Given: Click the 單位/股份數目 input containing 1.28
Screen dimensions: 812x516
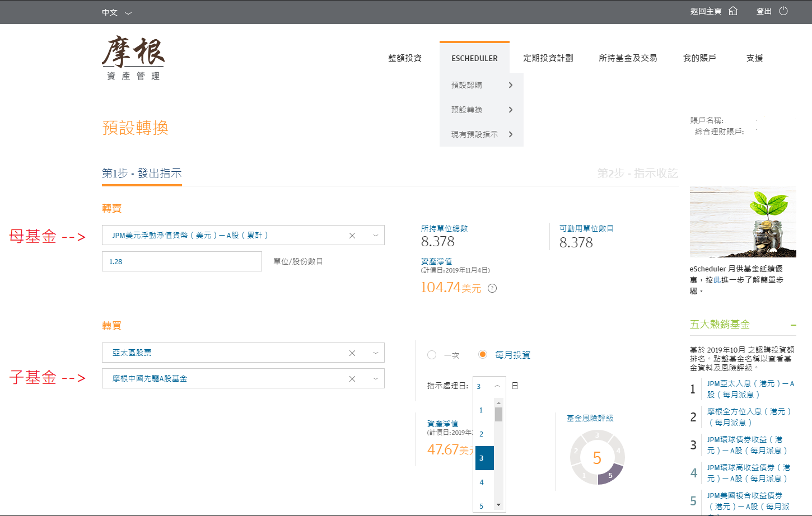Looking at the screenshot, I should coord(182,261).
